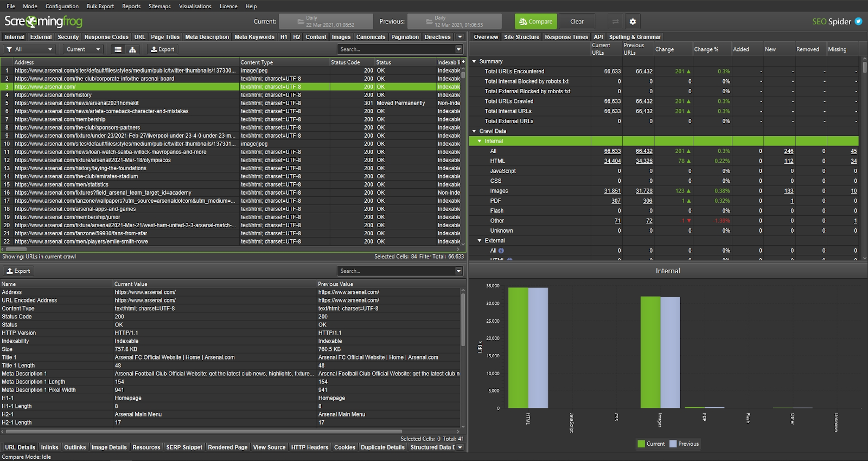Click info icon beside External All
Screen dimensions: 868x461
coord(501,251)
